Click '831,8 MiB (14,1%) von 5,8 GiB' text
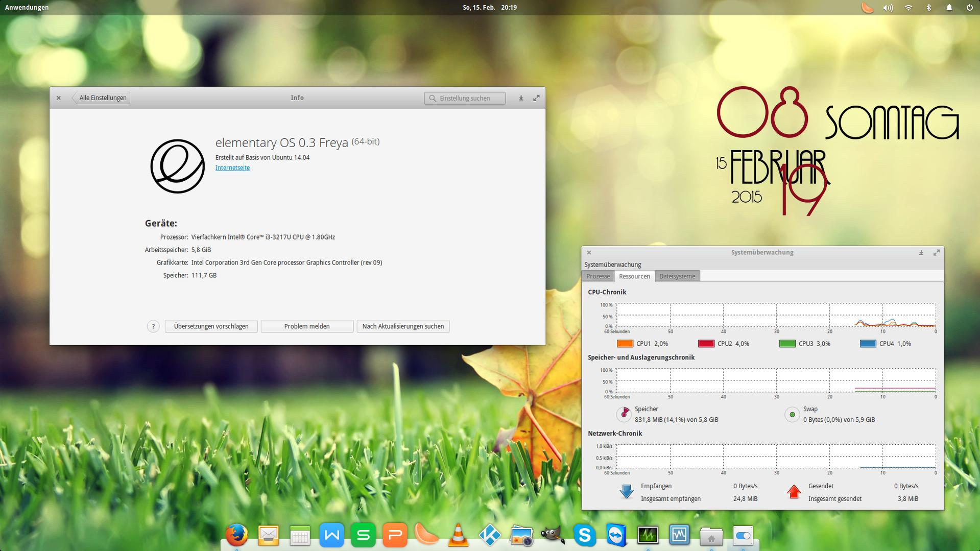 pyautogui.click(x=677, y=420)
